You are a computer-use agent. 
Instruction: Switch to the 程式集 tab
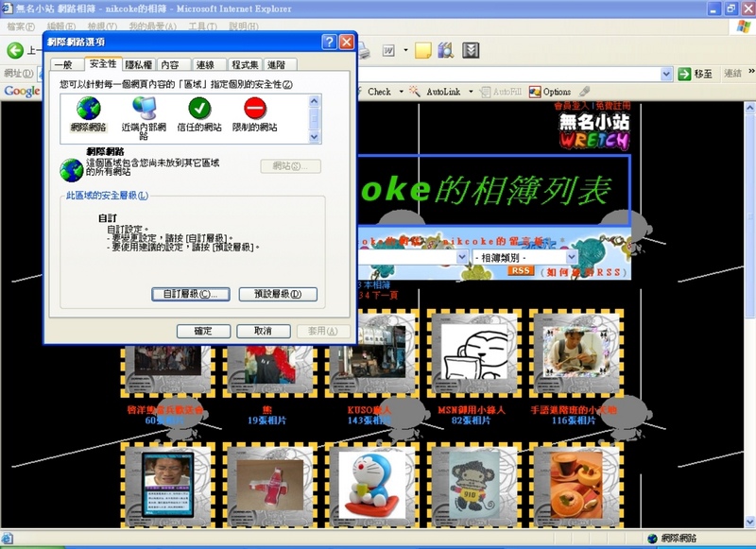click(245, 64)
